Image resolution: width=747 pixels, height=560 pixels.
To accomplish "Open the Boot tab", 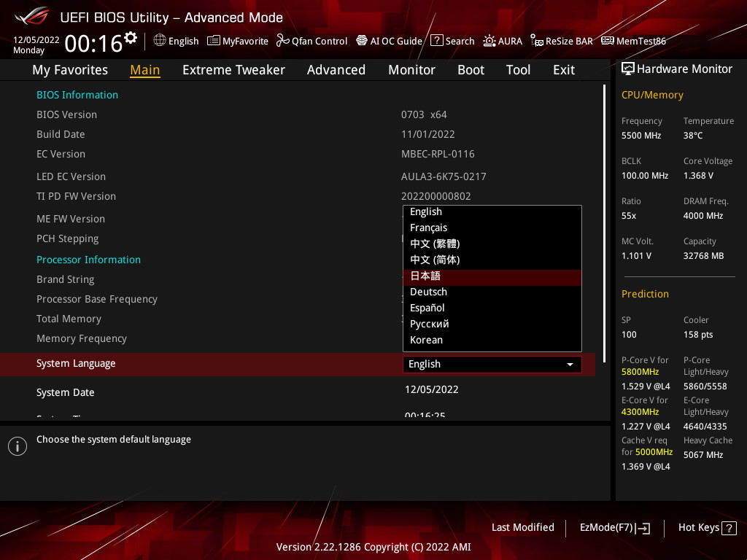I will (471, 70).
